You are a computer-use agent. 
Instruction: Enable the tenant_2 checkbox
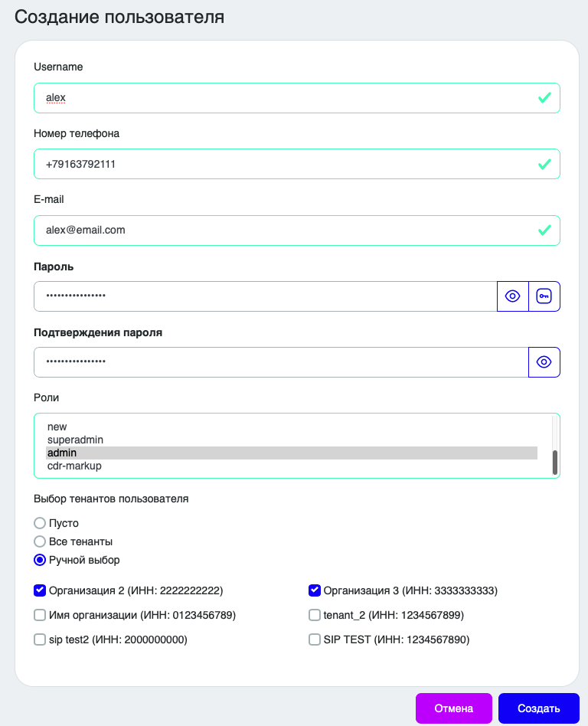coord(315,615)
